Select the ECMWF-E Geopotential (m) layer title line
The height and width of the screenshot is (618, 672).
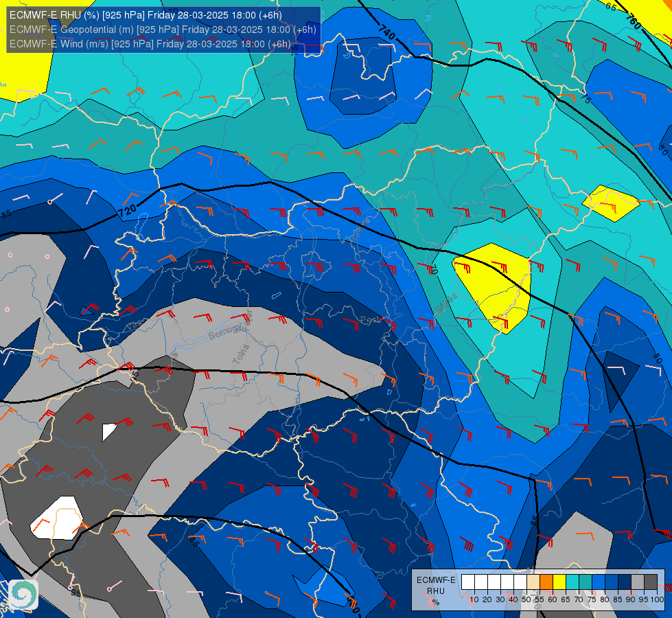point(163,30)
